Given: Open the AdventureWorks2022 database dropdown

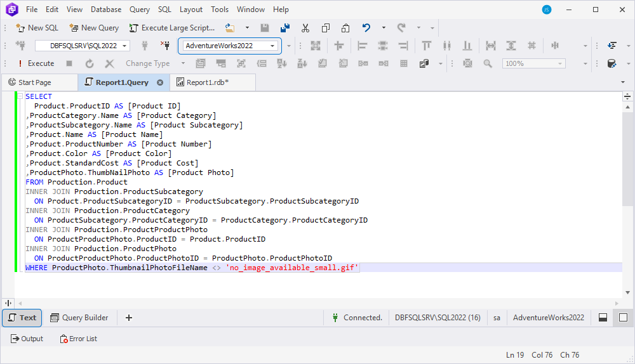Looking at the screenshot, I should point(272,46).
